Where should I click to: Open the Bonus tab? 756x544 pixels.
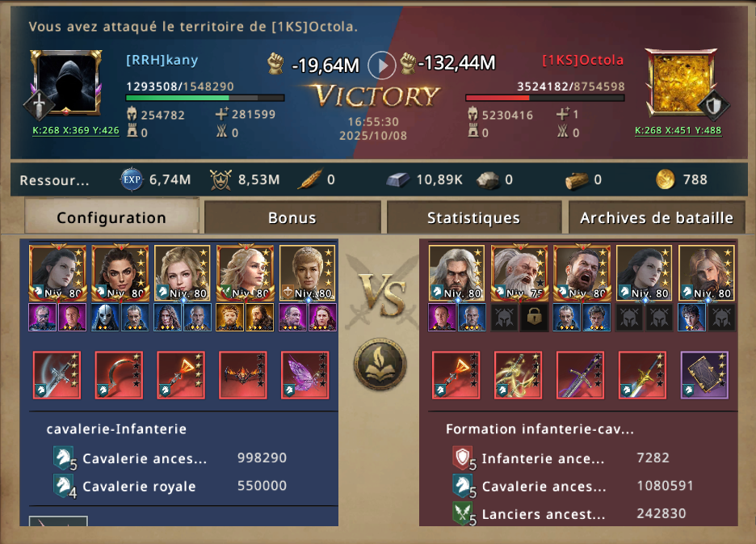coord(292,217)
